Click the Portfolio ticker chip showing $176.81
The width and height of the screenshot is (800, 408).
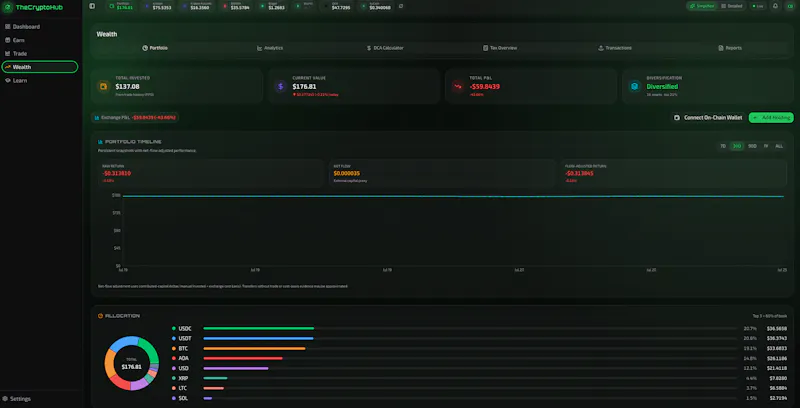tap(121, 6)
